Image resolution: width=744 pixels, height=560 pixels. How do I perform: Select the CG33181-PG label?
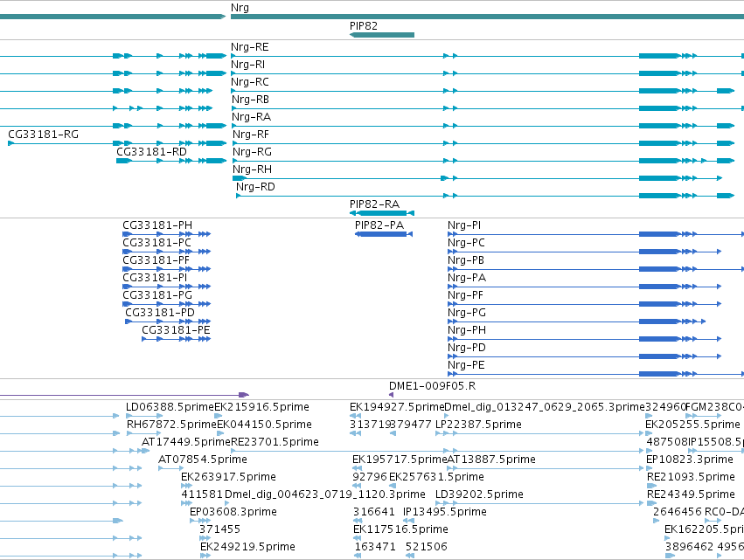pyautogui.click(x=157, y=295)
